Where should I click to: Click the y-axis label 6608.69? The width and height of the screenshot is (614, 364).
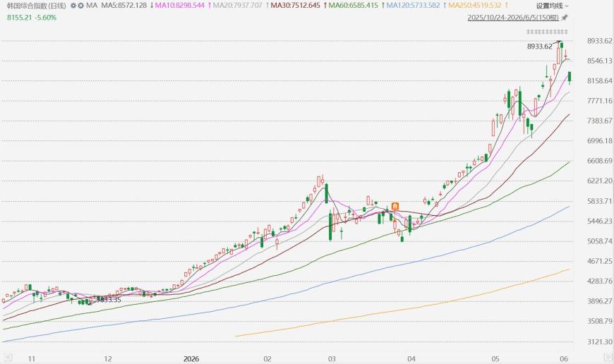click(599, 161)
